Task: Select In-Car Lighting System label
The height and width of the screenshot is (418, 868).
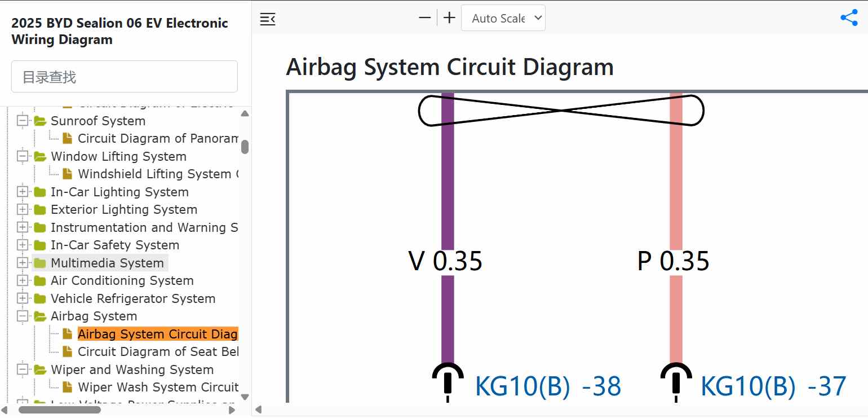Action: 119,192
